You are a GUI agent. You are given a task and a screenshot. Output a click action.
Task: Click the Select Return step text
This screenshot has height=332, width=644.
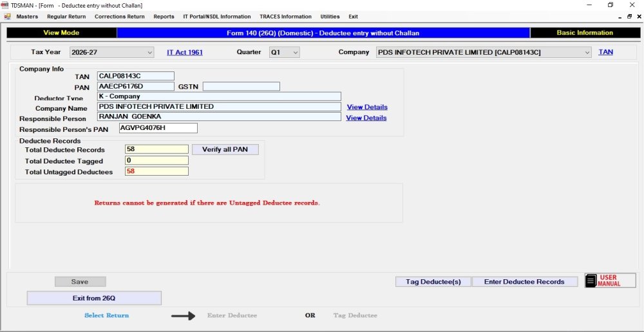(x=107, y=315)
